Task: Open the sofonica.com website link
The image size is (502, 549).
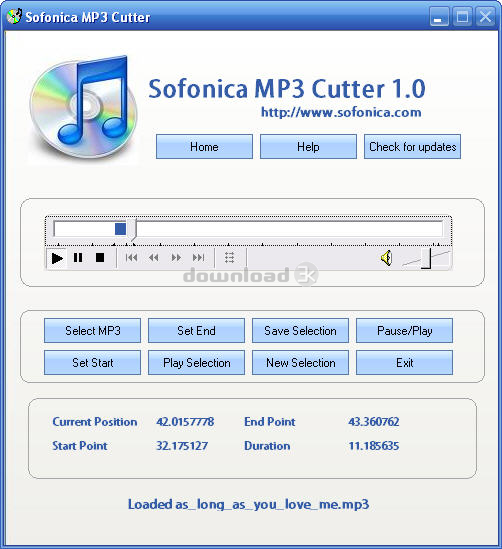Action: pos(341,112)
